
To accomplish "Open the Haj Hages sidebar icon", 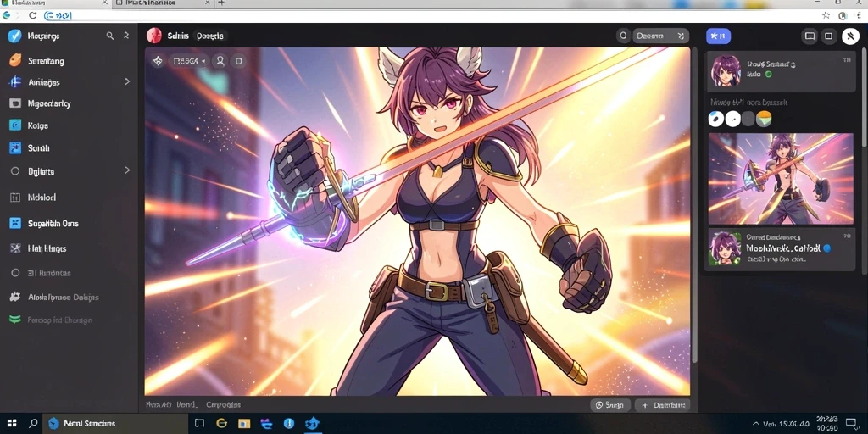I will point(15,248).
